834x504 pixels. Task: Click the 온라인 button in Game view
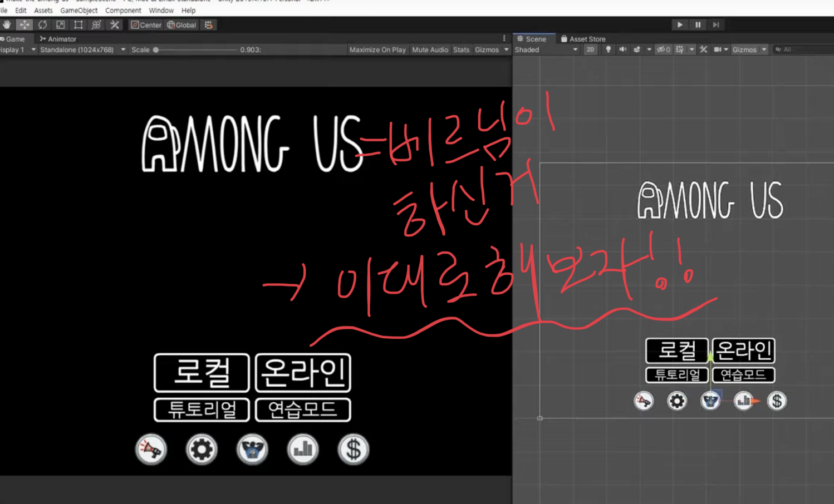(x=303, y=372)
